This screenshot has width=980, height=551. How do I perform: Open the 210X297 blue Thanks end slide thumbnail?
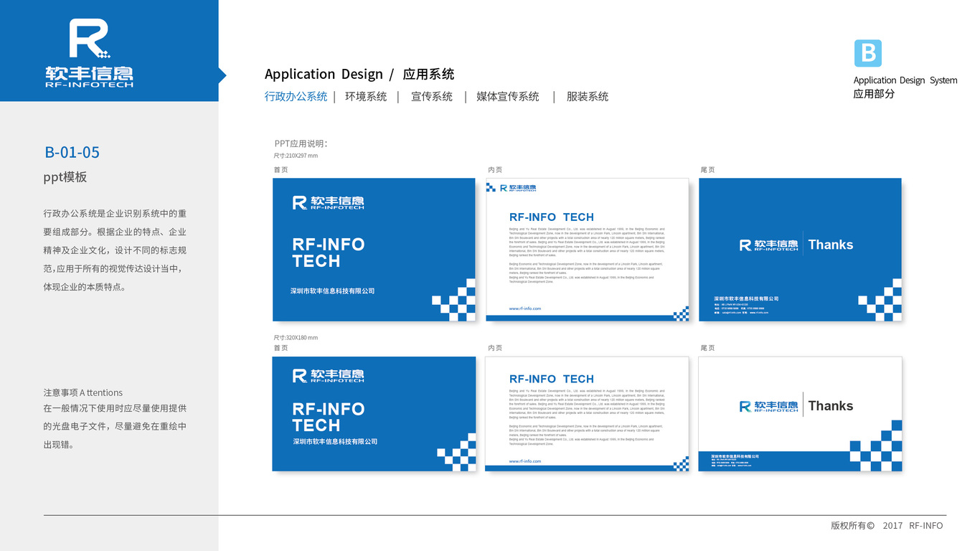pos(800,250)
